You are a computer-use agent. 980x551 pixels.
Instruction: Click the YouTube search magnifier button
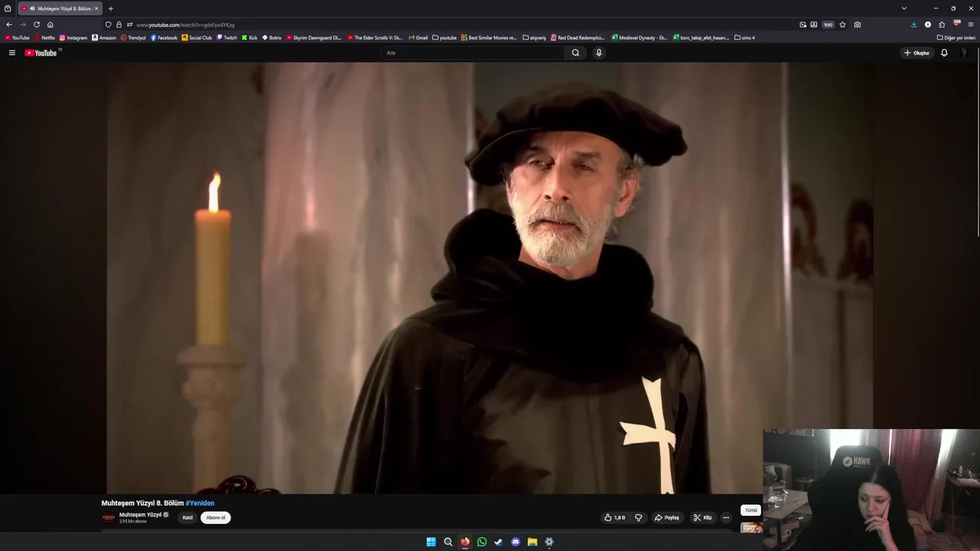pos(576,53)
